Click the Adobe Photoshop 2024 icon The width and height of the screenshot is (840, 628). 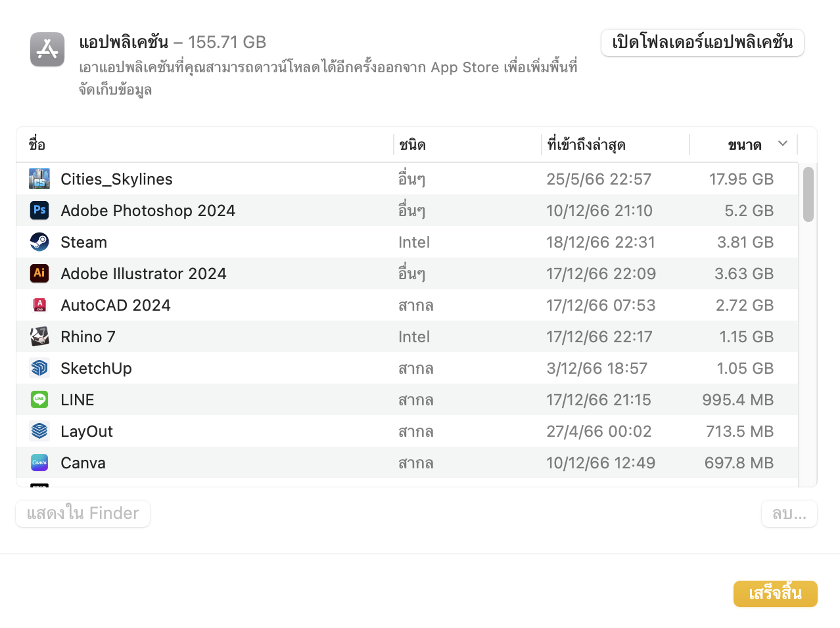click(39, 210)
